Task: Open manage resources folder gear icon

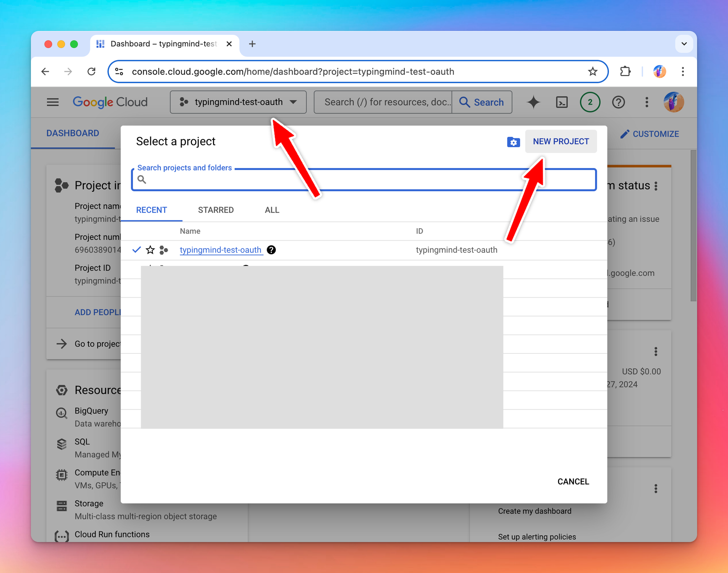Action: (x=513, y=142)
